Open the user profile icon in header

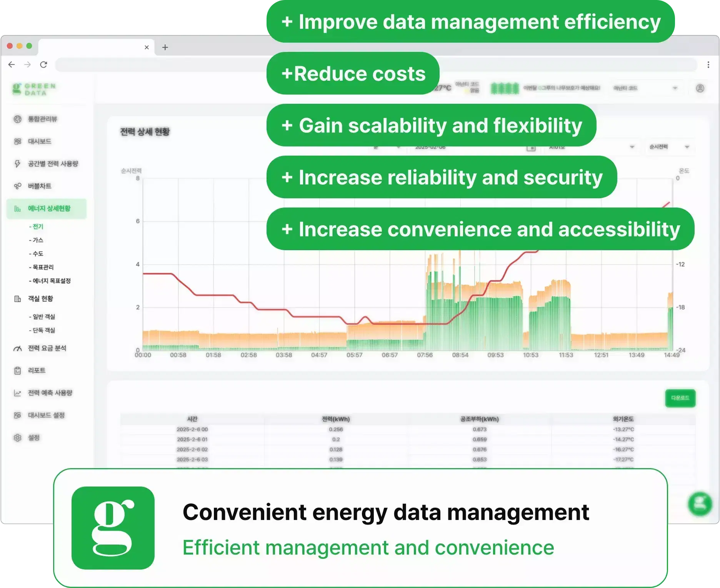click(700, 88)
